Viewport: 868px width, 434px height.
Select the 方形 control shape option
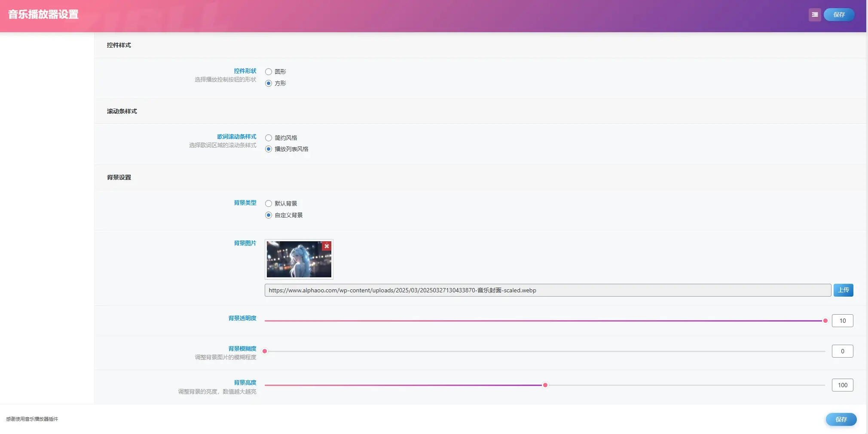(x=269, y=83)
